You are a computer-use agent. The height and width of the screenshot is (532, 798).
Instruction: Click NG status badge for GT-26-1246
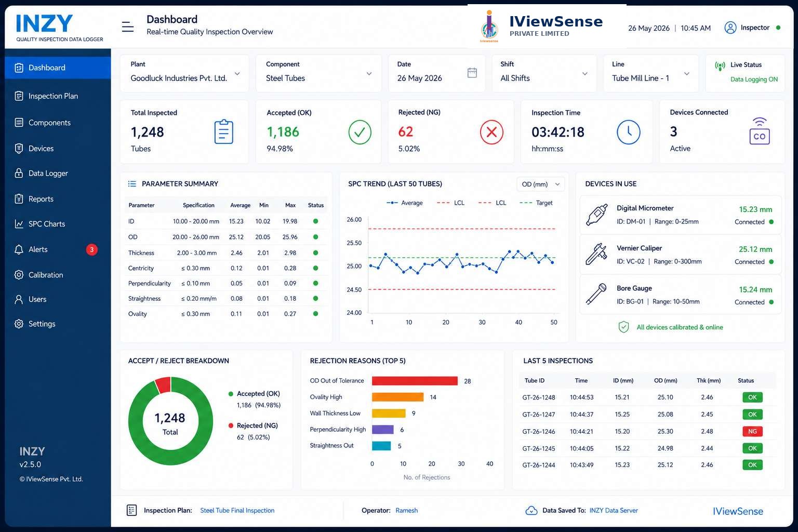tap(752, 431)
